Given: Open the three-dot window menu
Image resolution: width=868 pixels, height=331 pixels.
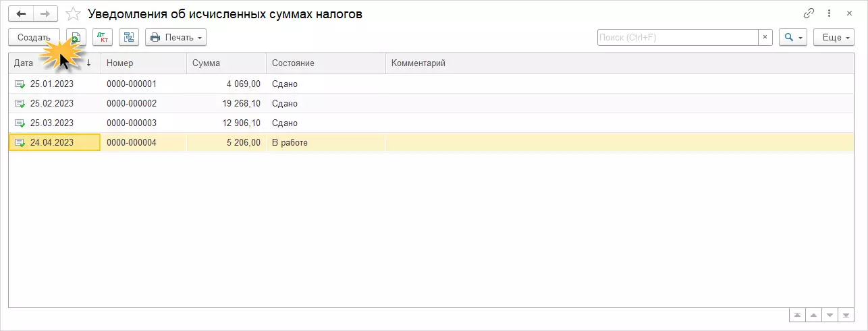Looking at the screenshot, I should coord(829,13).
